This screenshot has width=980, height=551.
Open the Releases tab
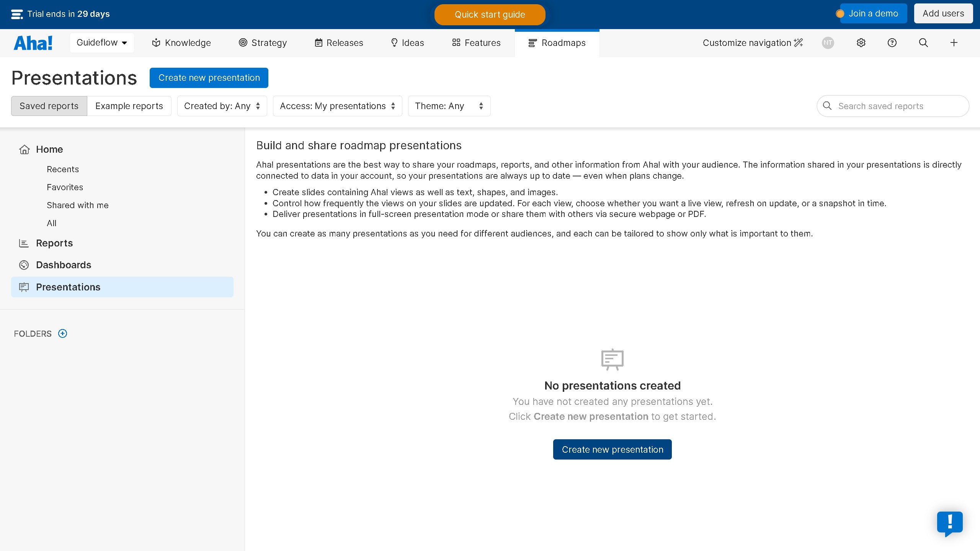click(339, 43)
